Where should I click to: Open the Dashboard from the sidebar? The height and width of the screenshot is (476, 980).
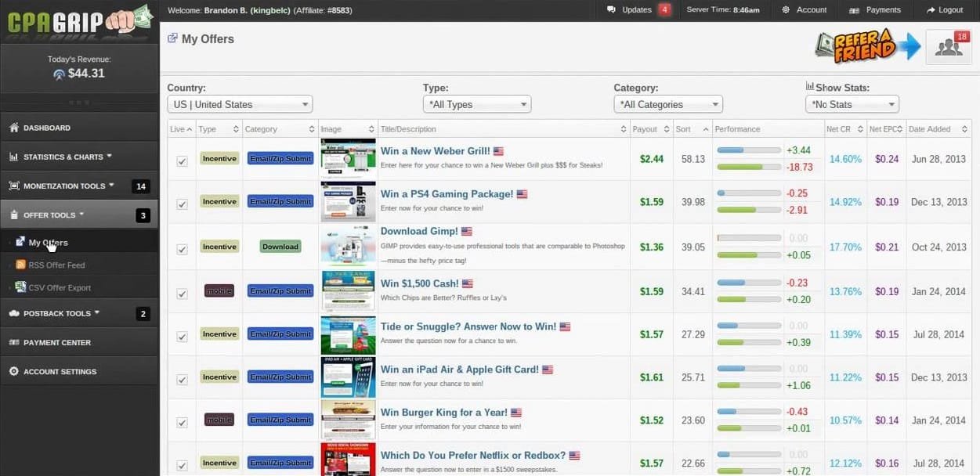[45, 127]
